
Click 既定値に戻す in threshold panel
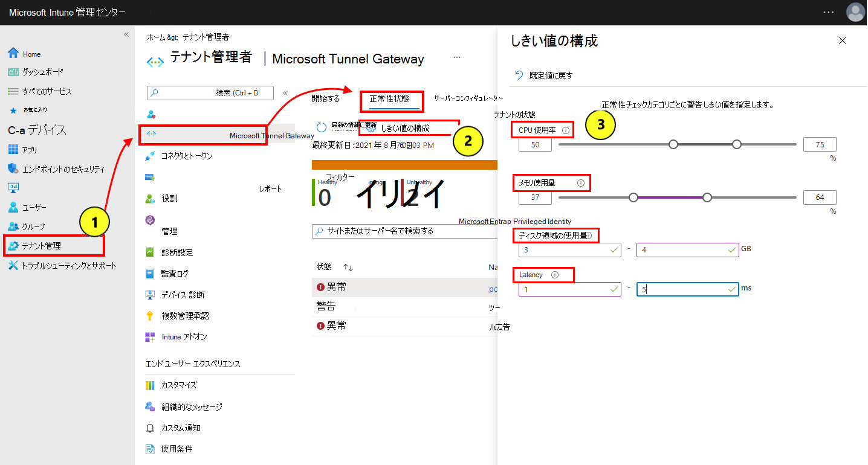click(544, 75)
